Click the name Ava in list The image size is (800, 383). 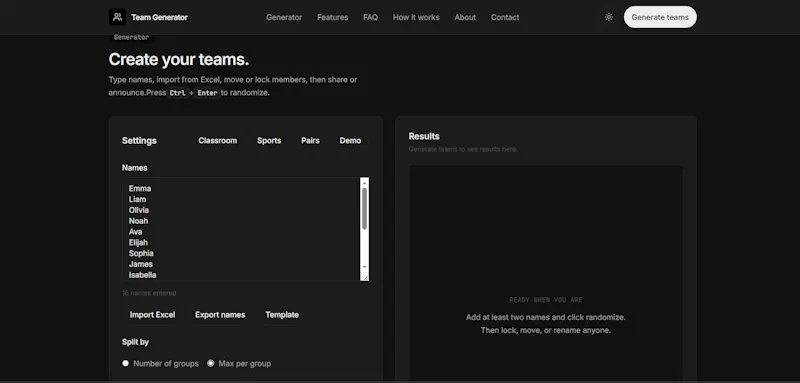coord(135,232)
